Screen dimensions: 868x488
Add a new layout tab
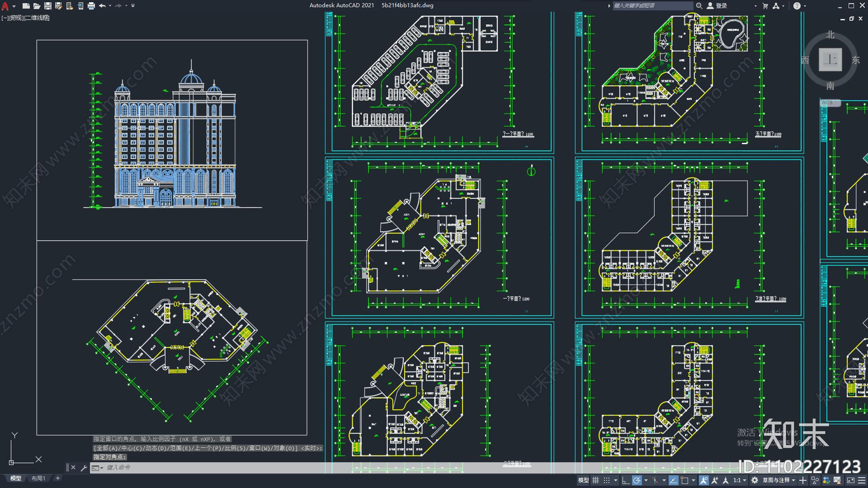58,478
